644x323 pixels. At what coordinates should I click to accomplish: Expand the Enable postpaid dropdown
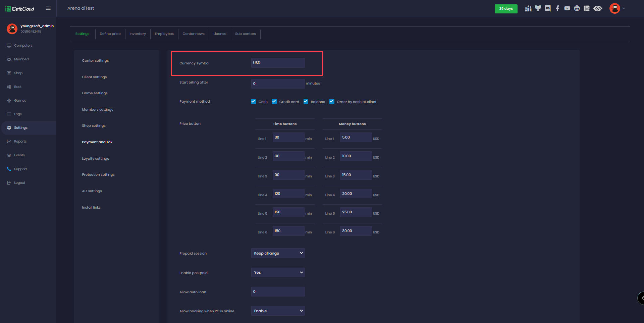click(278, 272)
